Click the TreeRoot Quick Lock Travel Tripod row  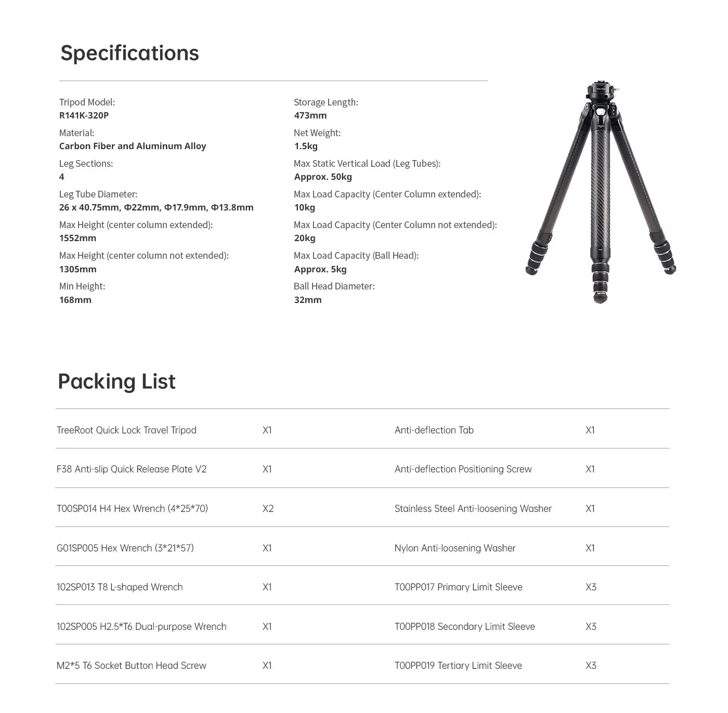click(x=126, y=430)
